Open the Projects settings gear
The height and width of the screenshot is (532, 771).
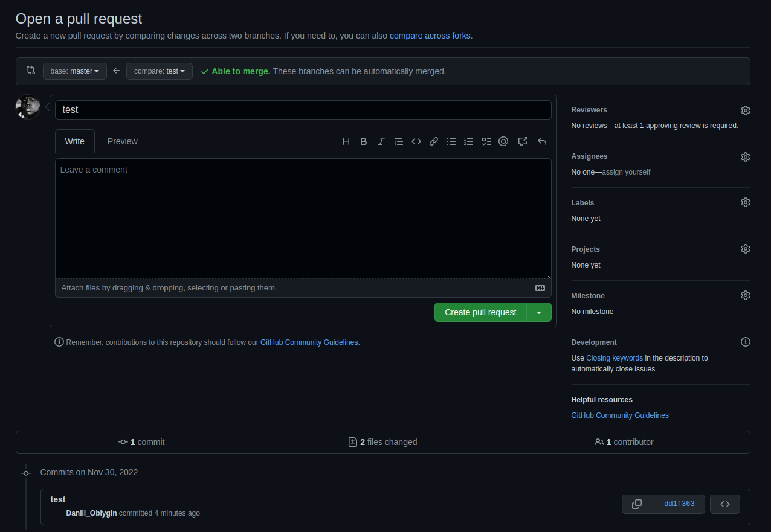pos(746,249)
